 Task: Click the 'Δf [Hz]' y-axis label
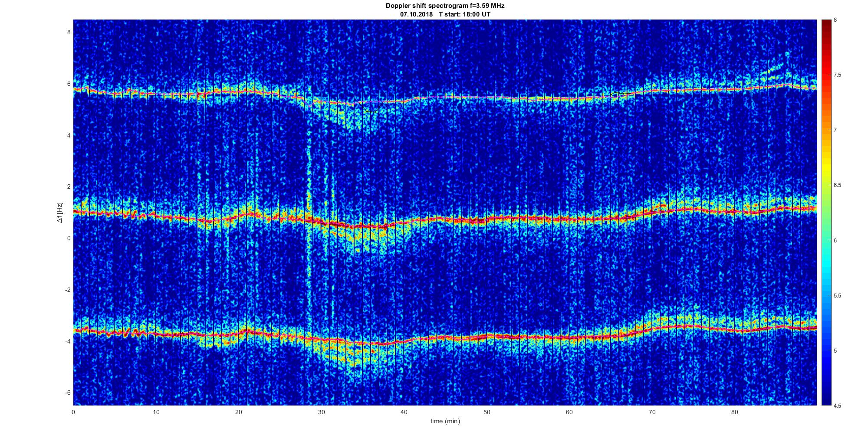click(x=59, y=213)
